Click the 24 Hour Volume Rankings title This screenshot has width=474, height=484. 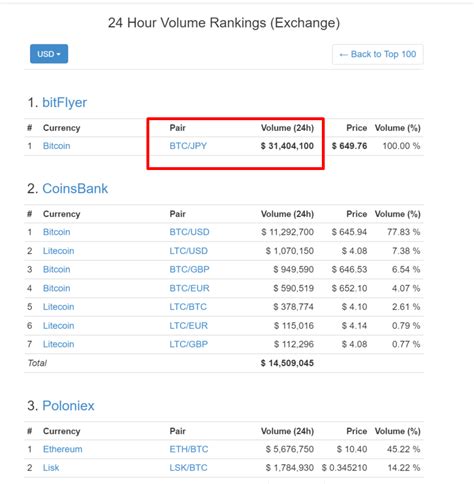click(224, 23)
